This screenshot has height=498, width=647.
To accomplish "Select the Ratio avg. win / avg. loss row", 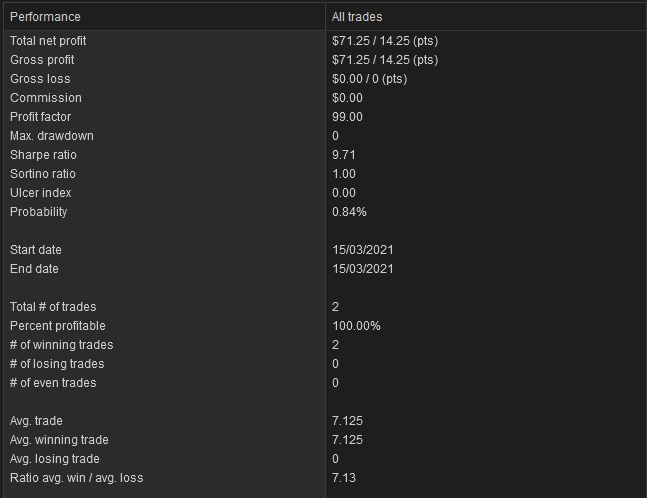I will (325, 477).
